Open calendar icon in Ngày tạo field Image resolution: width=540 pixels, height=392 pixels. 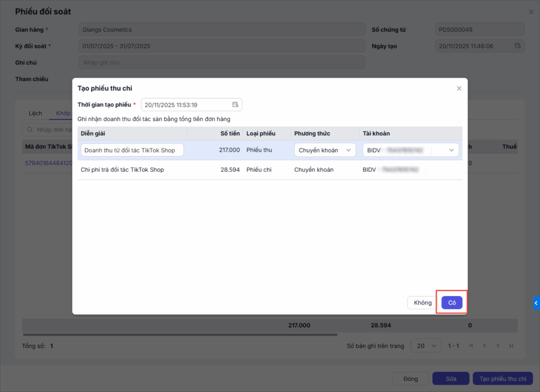518,46
